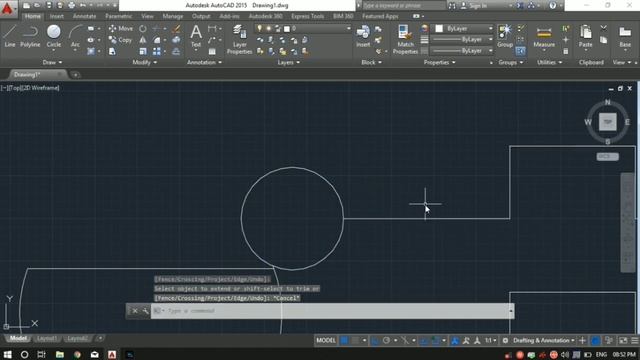Toggle grid display in status bar
The image size is (640, 360).
pos(344,340)
